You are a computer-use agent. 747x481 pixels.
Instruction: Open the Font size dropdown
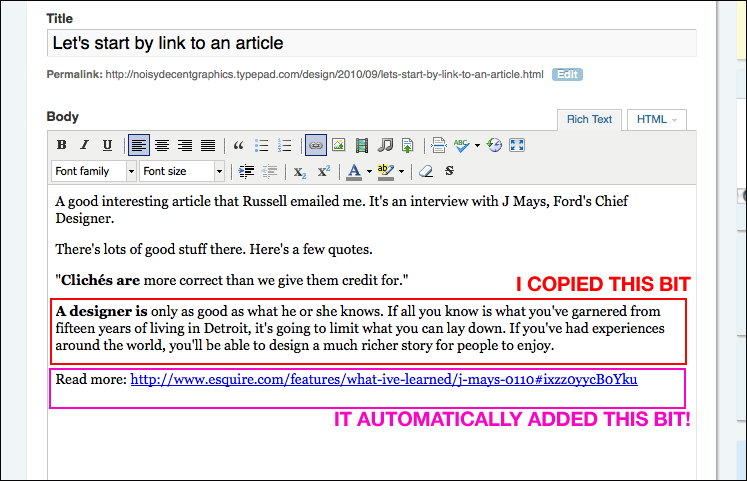(181, 171)
